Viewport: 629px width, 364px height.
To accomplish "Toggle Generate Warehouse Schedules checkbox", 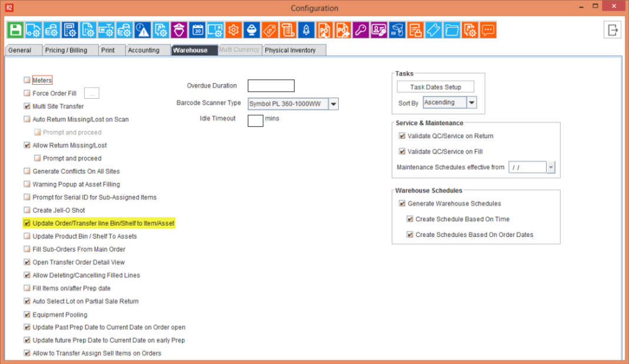I will click(402, 203).
